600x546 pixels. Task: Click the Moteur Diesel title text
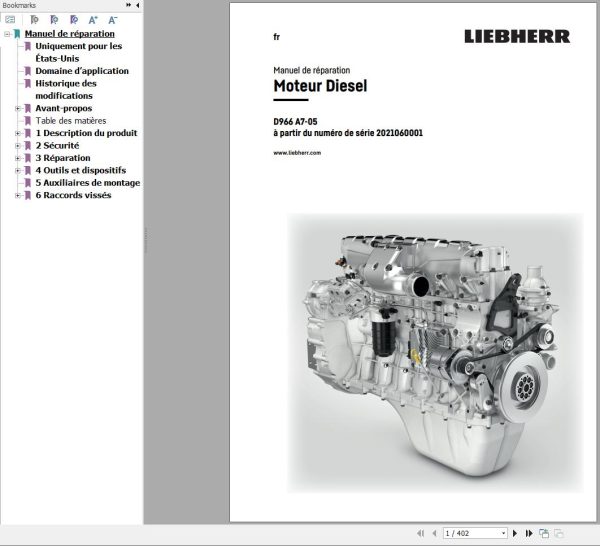(x=320, y=86)
